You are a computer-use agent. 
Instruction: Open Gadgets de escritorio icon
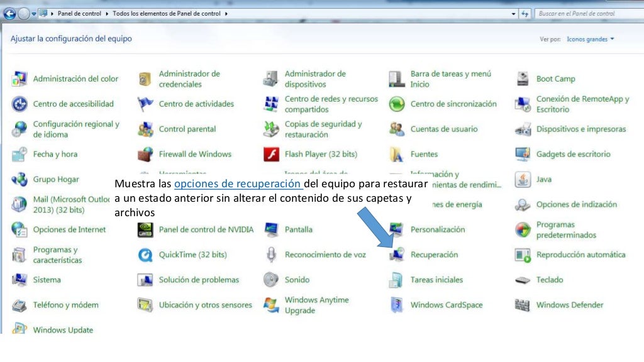[523, 155]
